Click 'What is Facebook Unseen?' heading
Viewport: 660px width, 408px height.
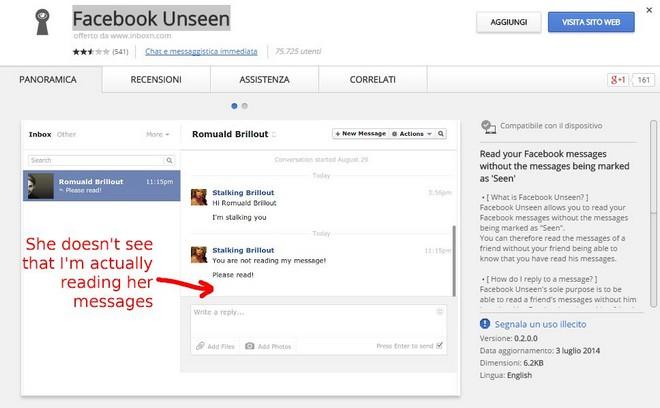pos(535,197)
